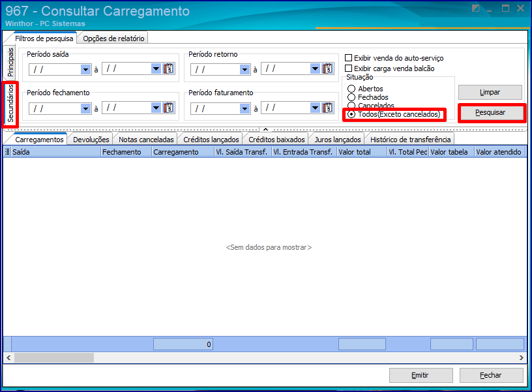The width and height of the screenshot is (532, 392).
Task: Open the Principais vertical tab
Action: tap(10, 62)
